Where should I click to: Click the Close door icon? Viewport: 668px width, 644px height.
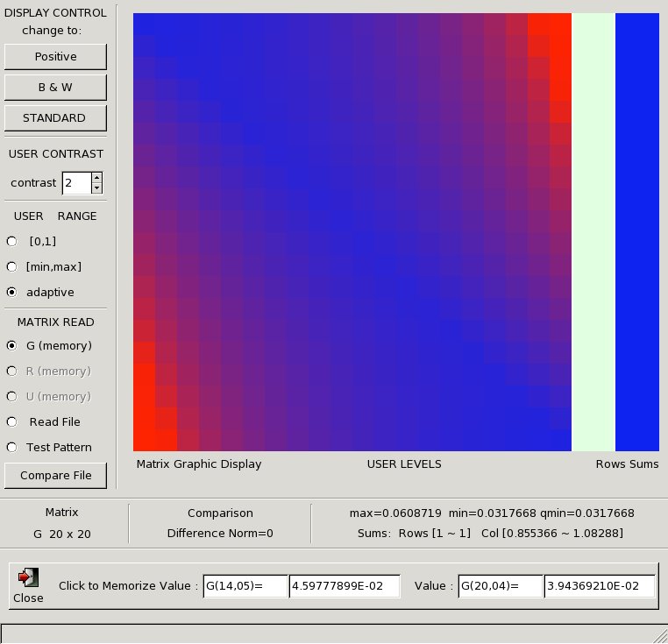[x=28, y=577]
